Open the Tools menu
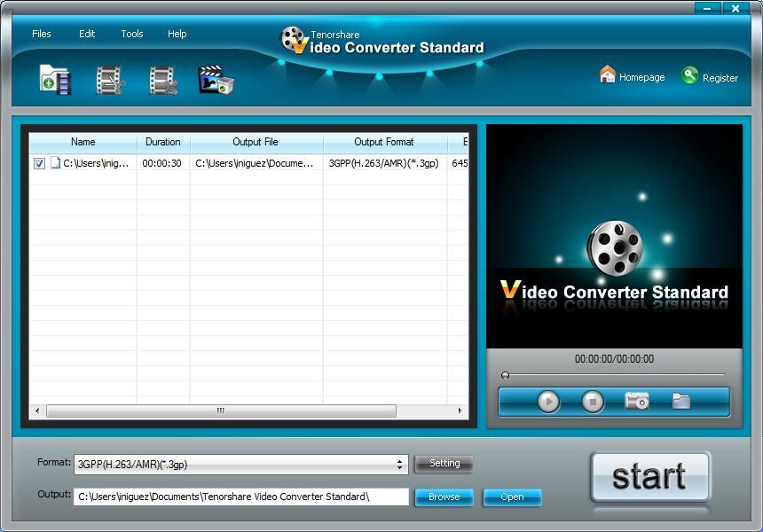This screenshot has height=532, width=763. 131,34
